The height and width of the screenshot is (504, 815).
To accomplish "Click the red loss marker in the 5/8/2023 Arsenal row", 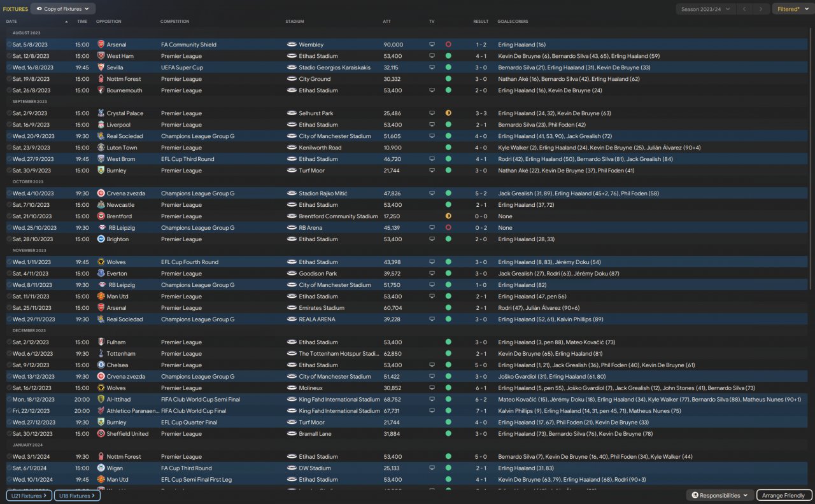I will tap(448, 45).
